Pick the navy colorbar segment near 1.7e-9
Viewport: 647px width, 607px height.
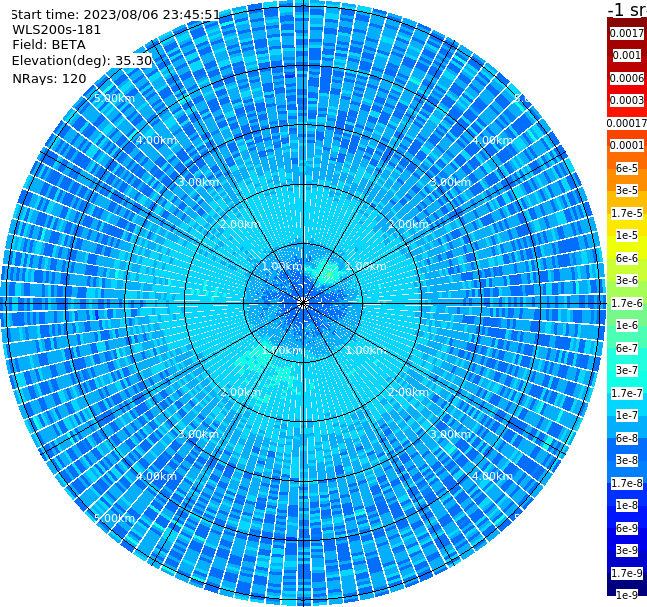627,582
